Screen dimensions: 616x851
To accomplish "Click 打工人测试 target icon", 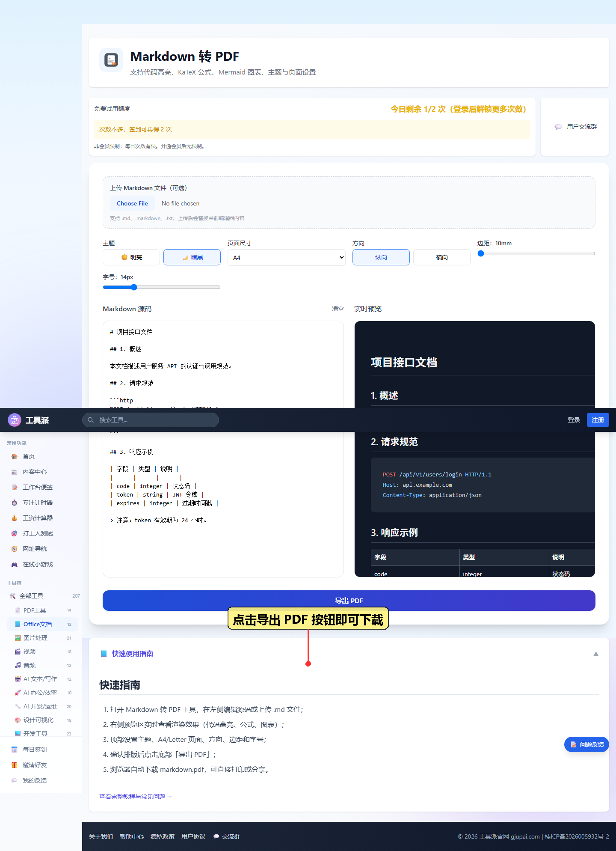I will pyautogui.click(x=15, y=533).
